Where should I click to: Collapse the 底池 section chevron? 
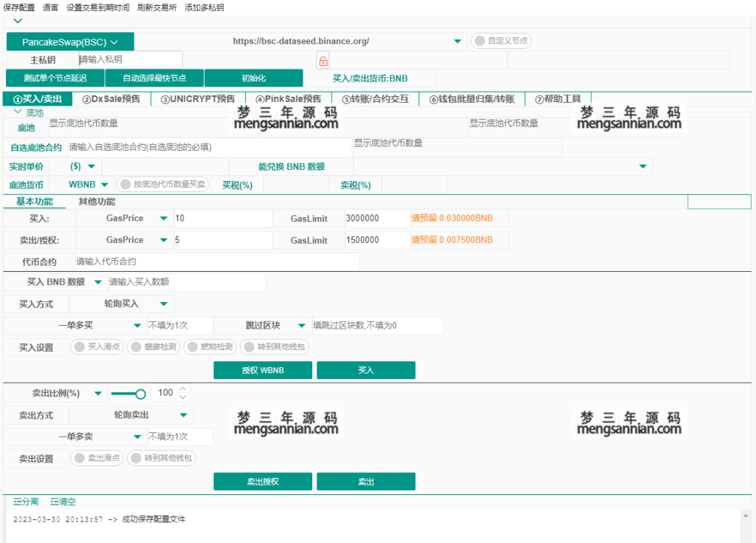[18, 112]
